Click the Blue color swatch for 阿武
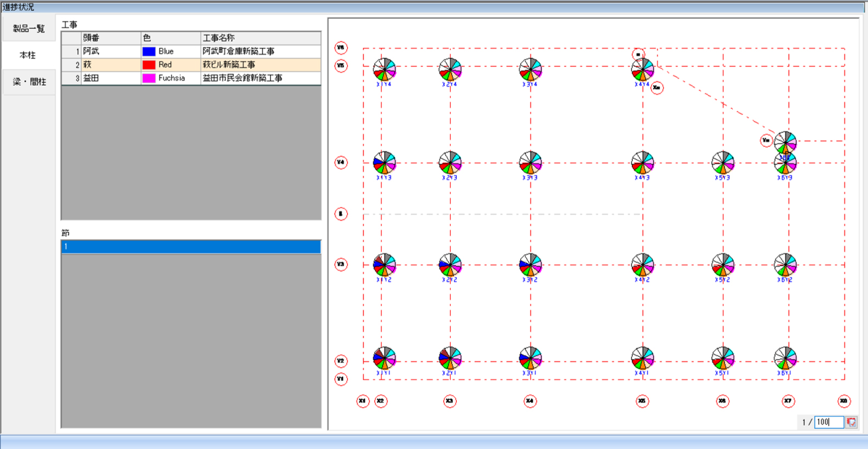 click(149, 52)
